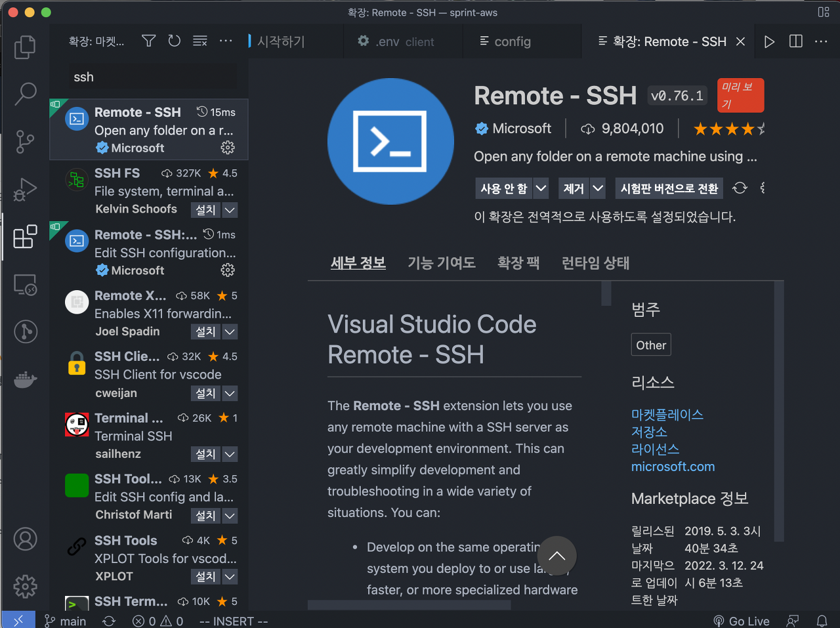Open the 세부 정보 details tab
This screenshot has width=840, height=628.
[x=358, y=263]
